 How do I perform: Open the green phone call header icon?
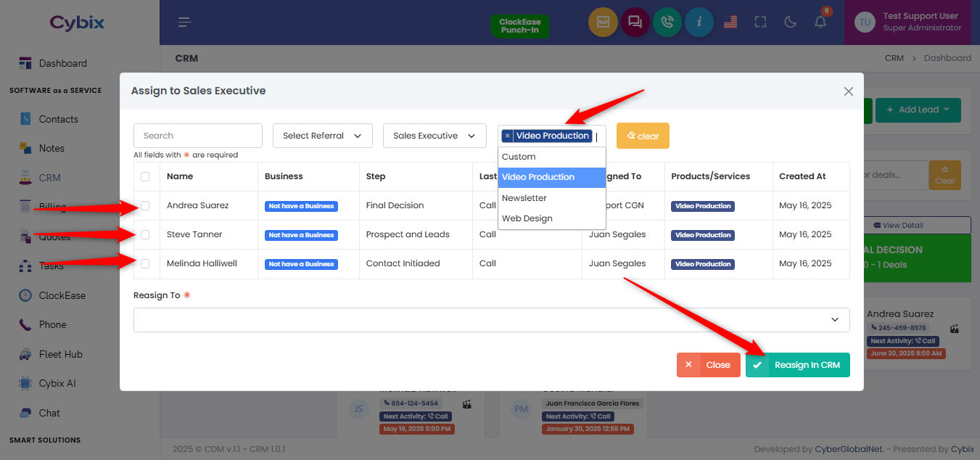coord(667,22)
